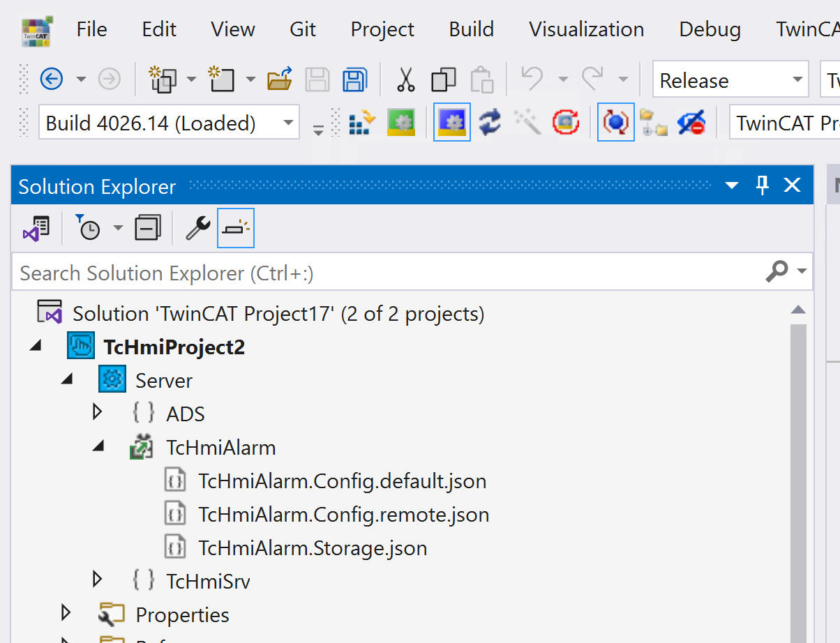Select the ADS tree item
Viewport: 840px width, 643px height.
(x=186, y=414)
